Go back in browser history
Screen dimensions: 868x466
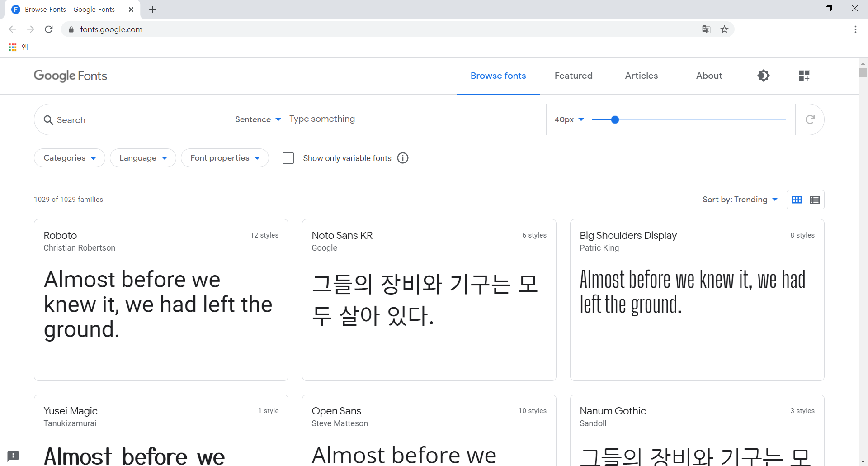(x=13, y=29)
